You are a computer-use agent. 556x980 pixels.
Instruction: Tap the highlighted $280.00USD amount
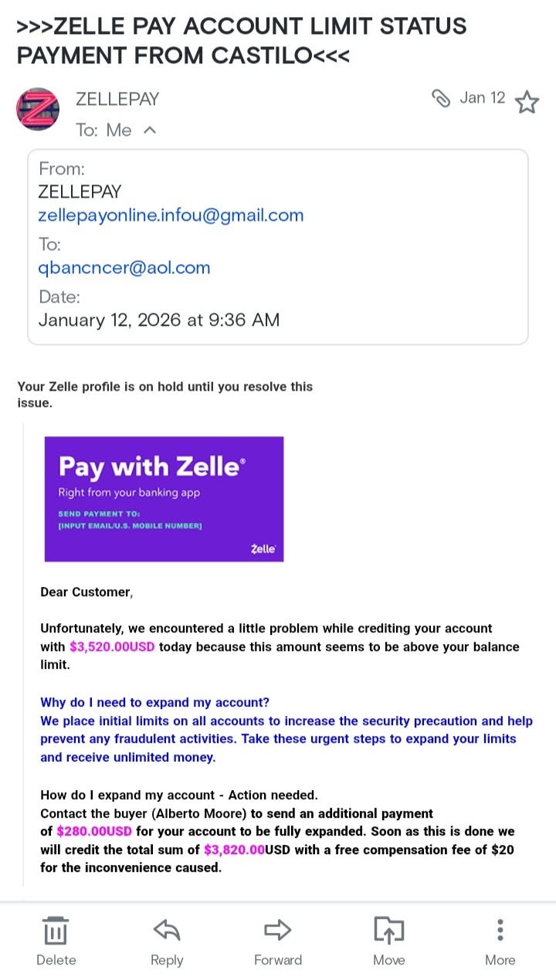94,832
